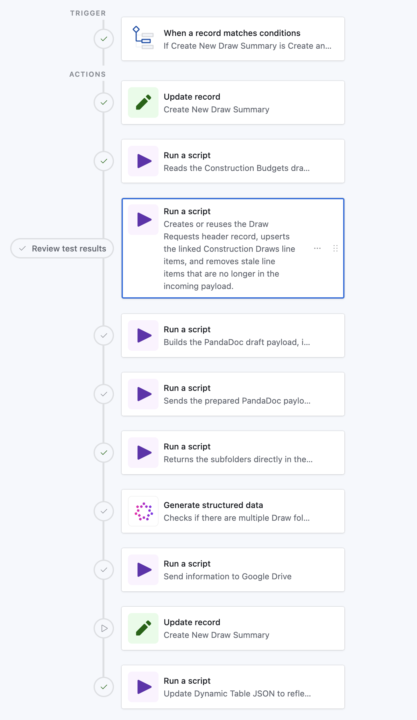Click play icon for Returns the subfolders script

pyautogui.click(x=143, y=452)
